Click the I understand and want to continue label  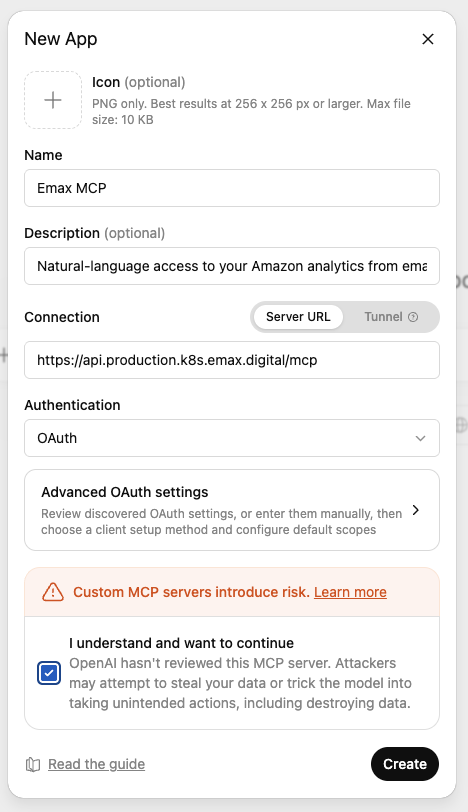click(181, 643)
